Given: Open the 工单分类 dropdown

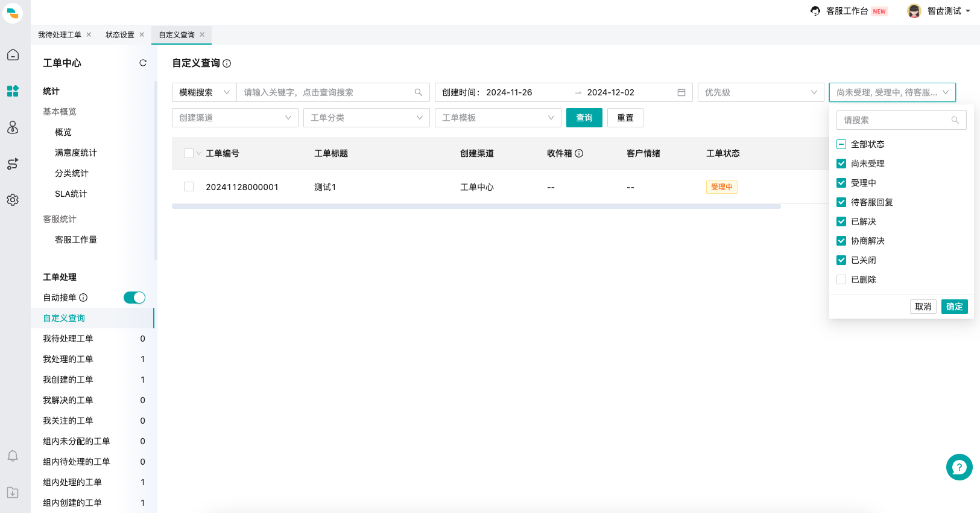Looking at the screenshot, I should tap(367, 118).
